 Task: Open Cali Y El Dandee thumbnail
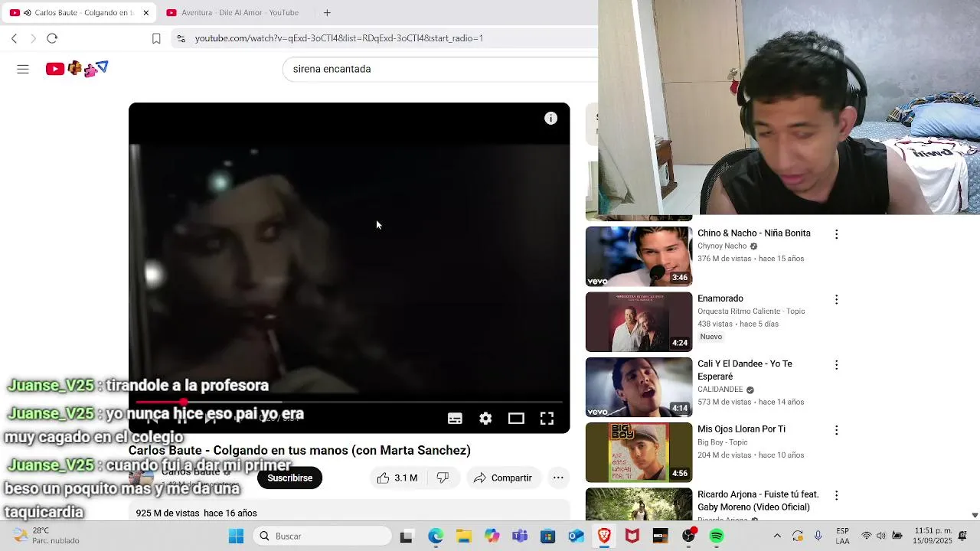(639, 387)
